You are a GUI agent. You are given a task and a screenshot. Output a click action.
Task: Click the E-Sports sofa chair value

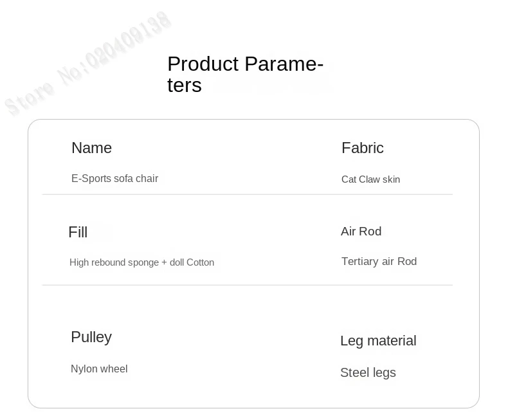point(114,178)
